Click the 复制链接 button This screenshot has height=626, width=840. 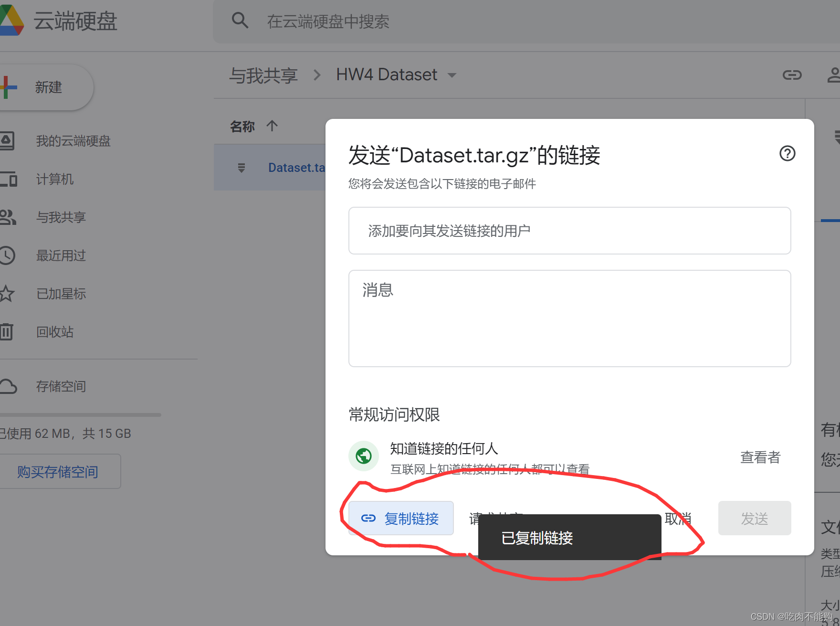point(401,518)
